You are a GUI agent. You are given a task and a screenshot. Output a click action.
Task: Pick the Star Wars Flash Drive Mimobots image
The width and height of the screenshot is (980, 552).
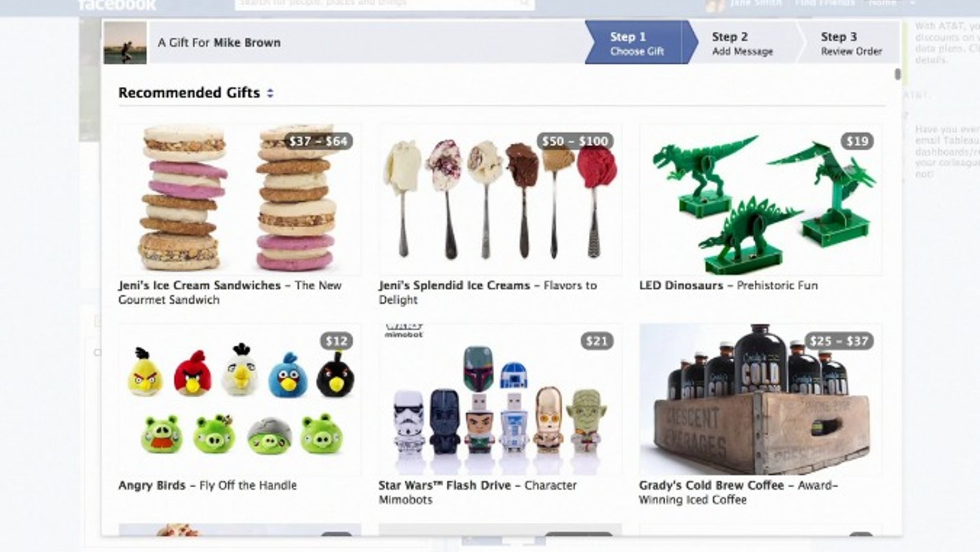[500, 399]
